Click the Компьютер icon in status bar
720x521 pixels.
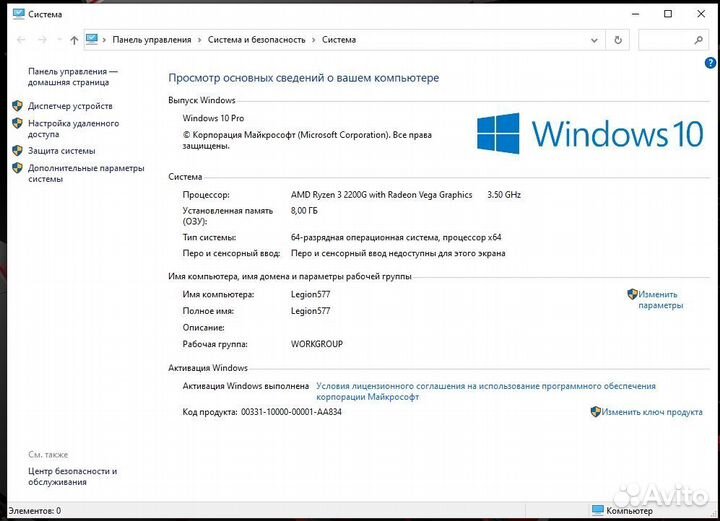[x=597, y=510]
